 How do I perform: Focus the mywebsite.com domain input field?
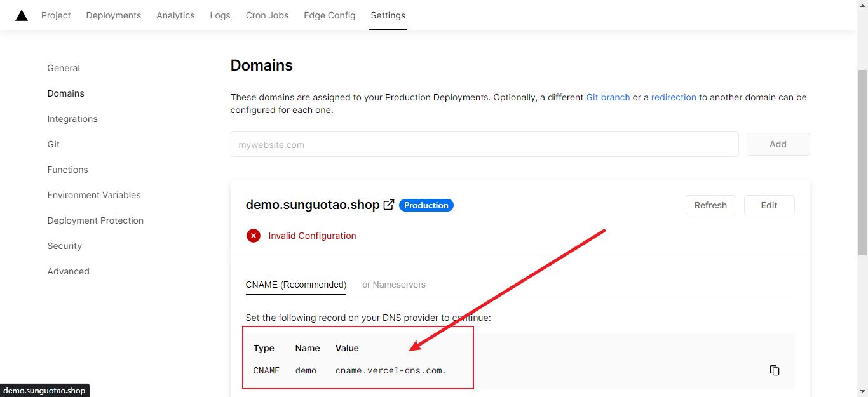click(x=484, y=144)
